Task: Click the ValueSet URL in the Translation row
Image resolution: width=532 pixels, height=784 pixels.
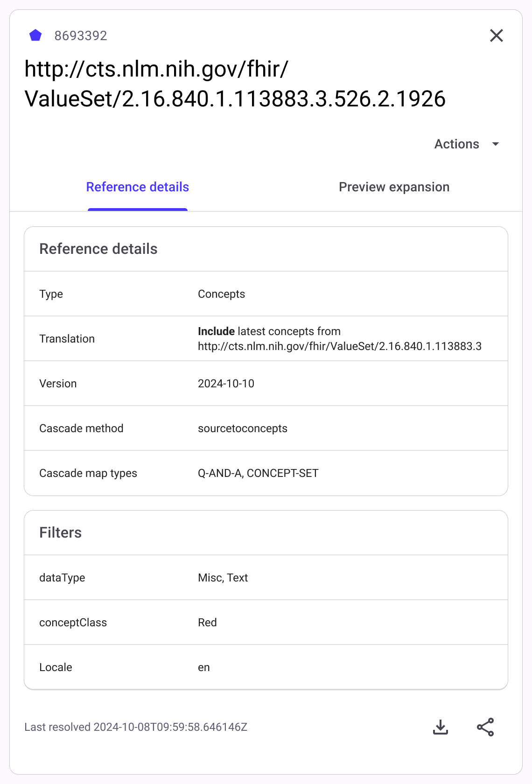Action: (x=339, y=346)
